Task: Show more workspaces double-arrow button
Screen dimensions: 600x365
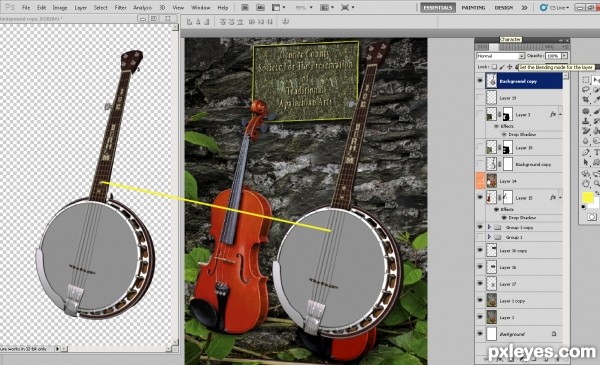Action: tap(525, 8)
